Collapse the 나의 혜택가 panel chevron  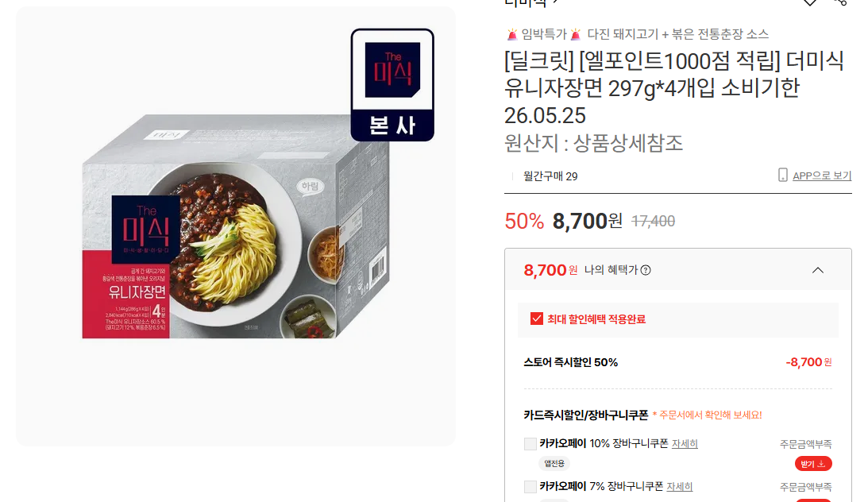[x=818, y=270]
